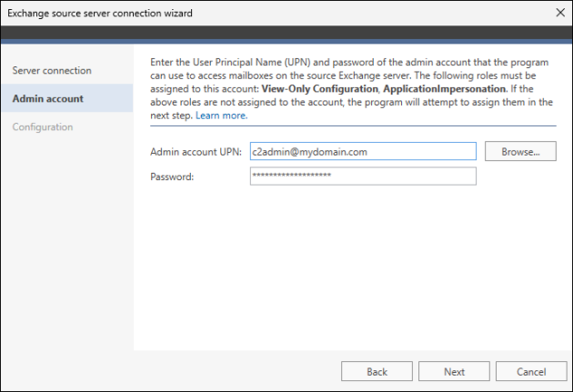Click the wizard title bar text
Viewport: 573px width, 392px height.
coord(100,13)
